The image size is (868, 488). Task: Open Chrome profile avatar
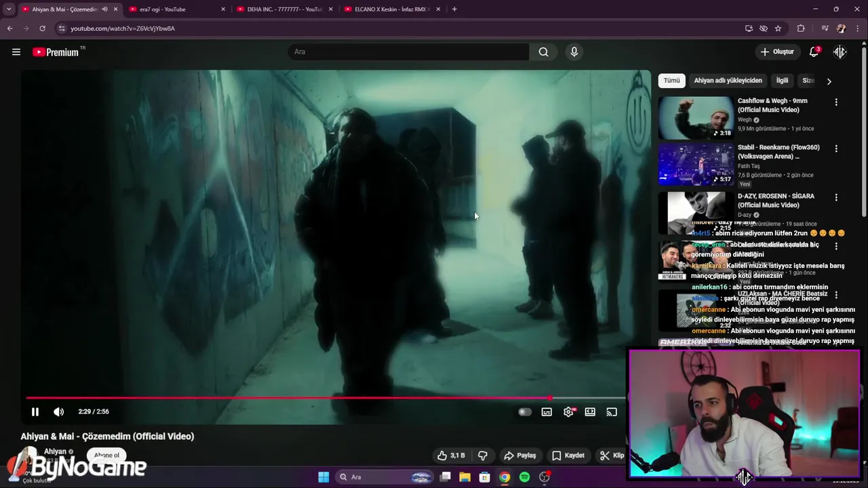click(x=841, y=28)
